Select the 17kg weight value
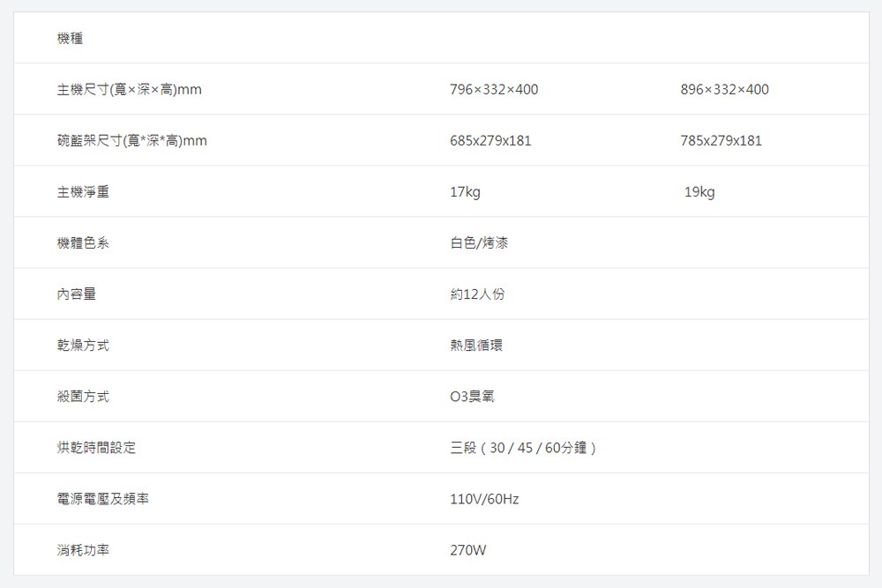882x588 pixels. tap(465, 192)
